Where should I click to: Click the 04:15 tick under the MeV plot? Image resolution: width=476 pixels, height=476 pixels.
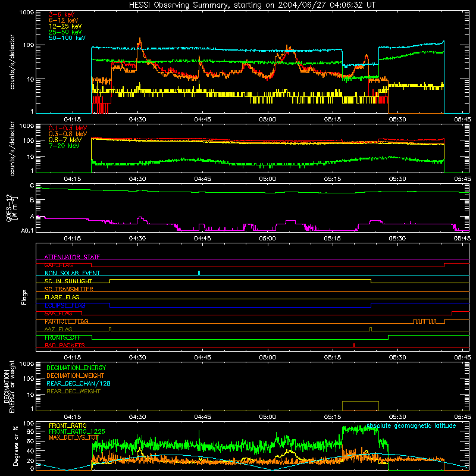(x=72, y=179)
